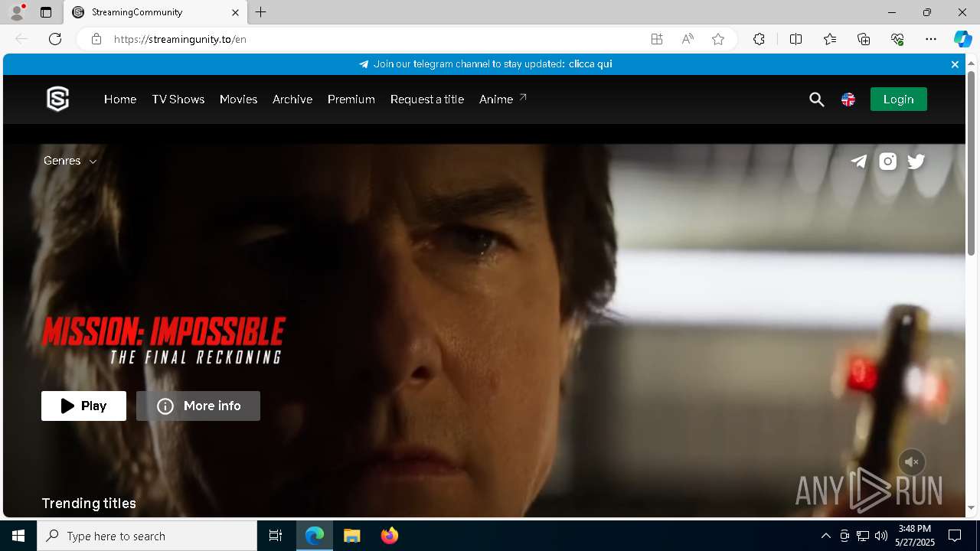View site information lock icon
The width and height of the screenshot is (980, 551).
pyautogui.click(x=96, y=39)
